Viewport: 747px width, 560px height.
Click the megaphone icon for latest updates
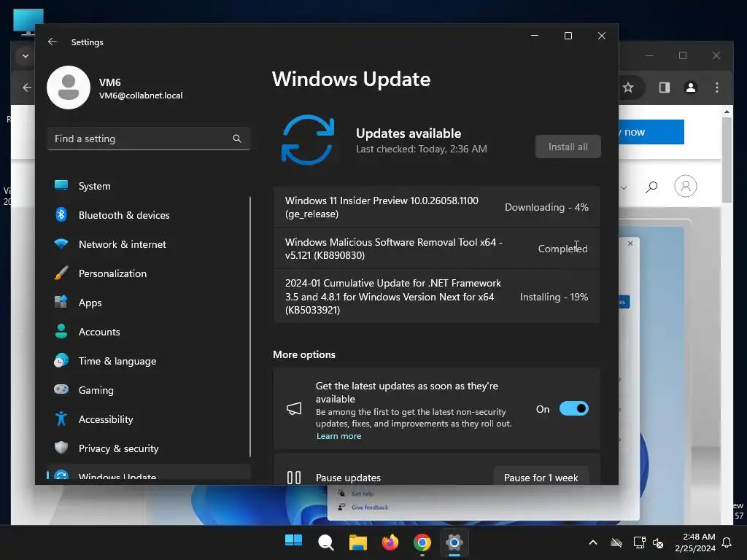[x=294, y=408]
